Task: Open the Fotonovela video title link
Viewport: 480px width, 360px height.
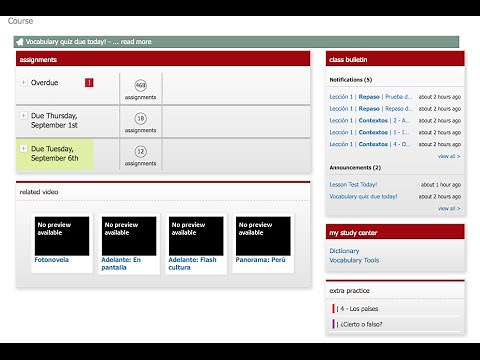Action: pyautogui.click(x=52, y=260)
